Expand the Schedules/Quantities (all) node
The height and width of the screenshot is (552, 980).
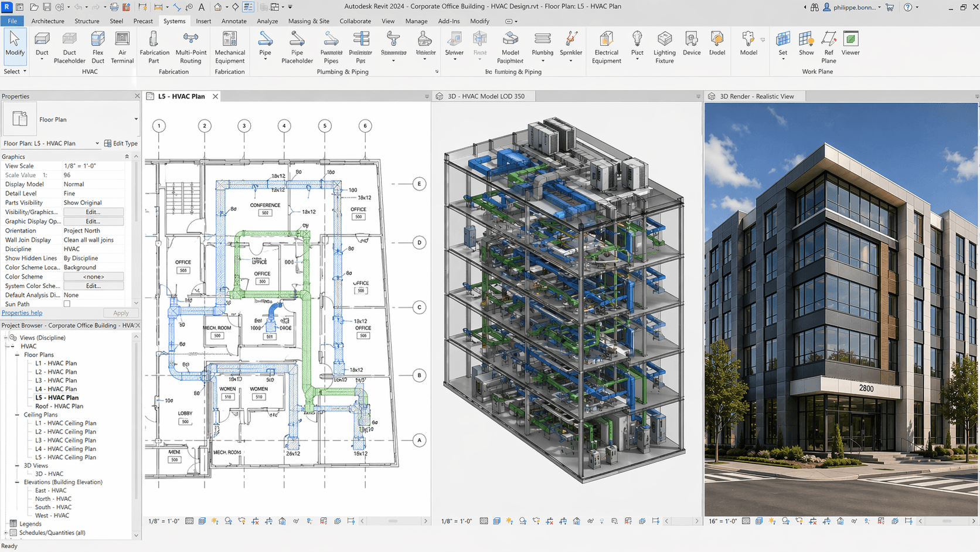(6, 533)
